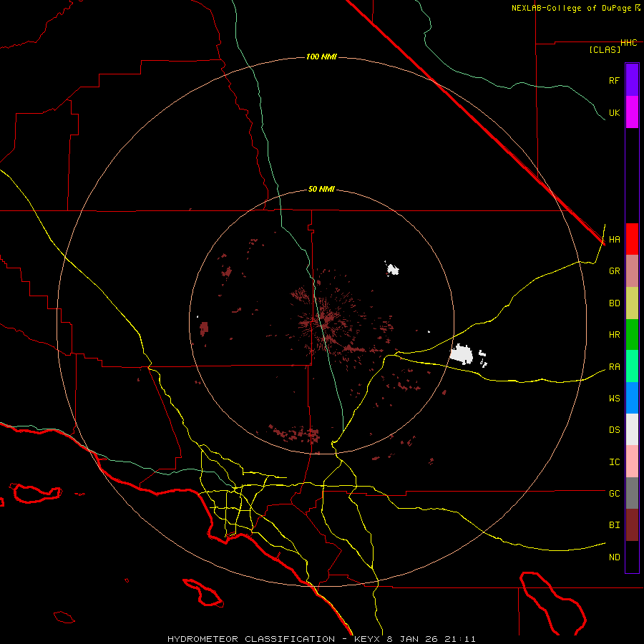
Task: Pick the gray GC legend swatch
Action: pos(632,493)
